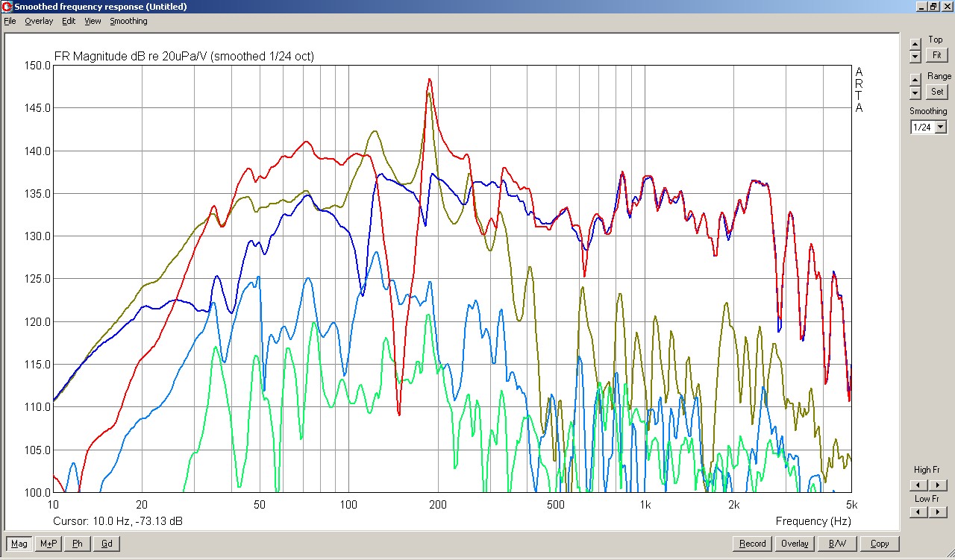Open the Overlay menu in the menu bar
Viewport: 955px width, 560px height.
click(39, 21)
